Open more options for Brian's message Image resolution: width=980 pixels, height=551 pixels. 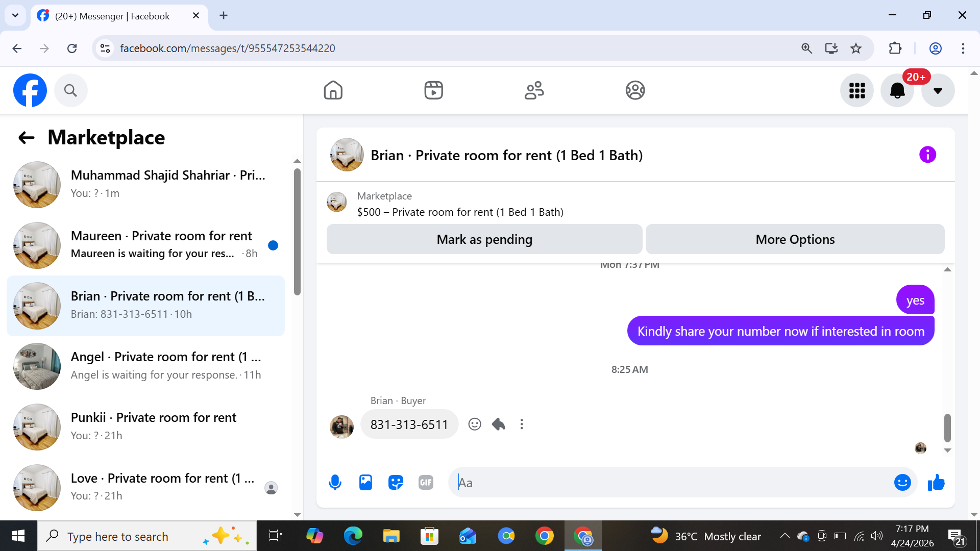pos(522,424)
